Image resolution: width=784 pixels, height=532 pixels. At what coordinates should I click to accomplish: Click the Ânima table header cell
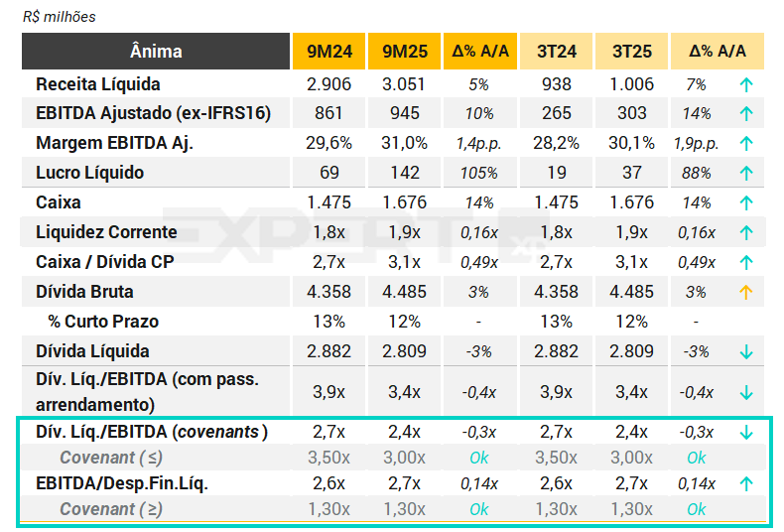(156, 52)
